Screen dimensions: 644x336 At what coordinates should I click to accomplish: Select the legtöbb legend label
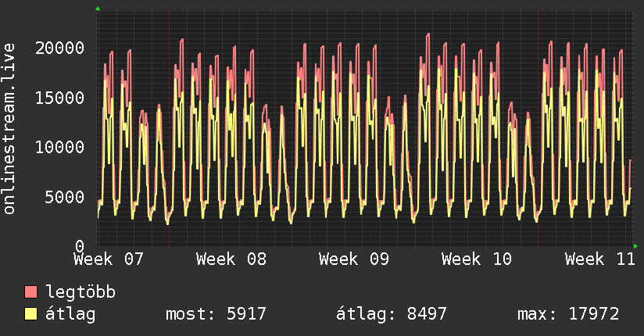click(x=80, y=292)
